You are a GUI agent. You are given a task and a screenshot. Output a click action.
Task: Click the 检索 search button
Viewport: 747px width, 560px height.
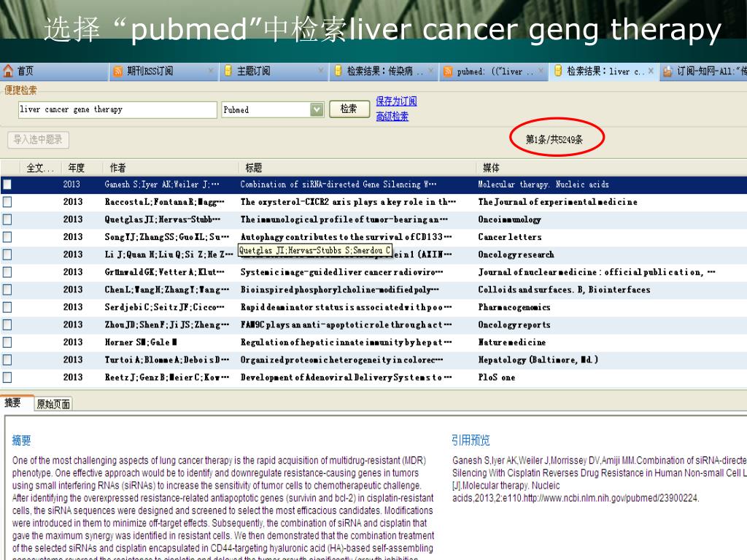(x=349, y=109)
